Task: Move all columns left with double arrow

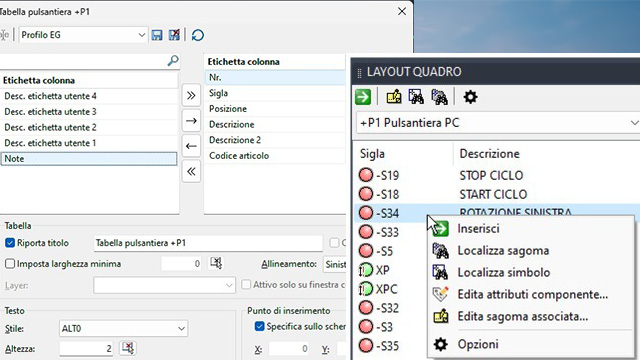Action: [x=191, y=171]
